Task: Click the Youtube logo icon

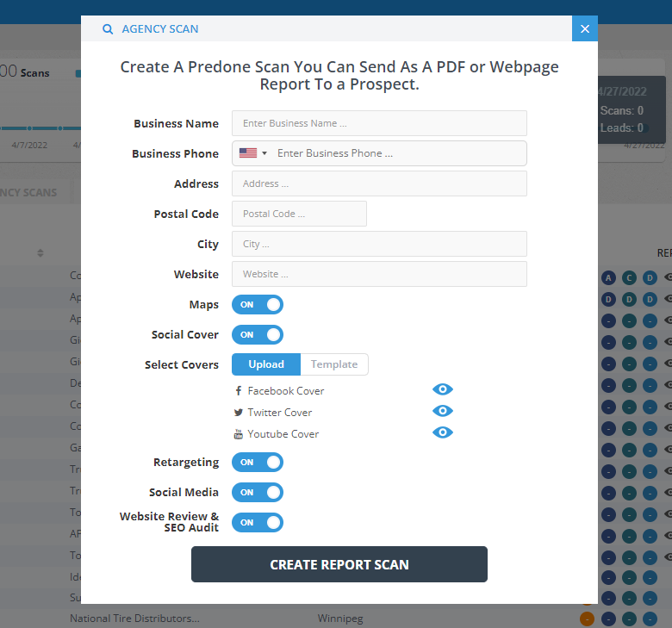Action: (239, 434)
